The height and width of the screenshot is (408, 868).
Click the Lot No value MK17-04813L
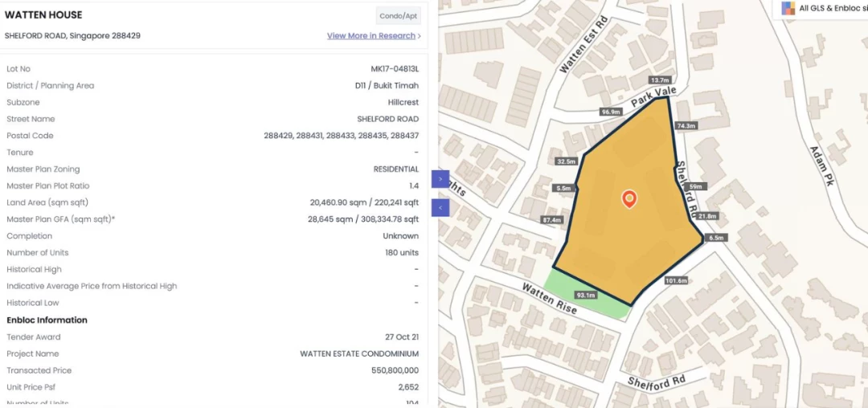pos(395,69)
